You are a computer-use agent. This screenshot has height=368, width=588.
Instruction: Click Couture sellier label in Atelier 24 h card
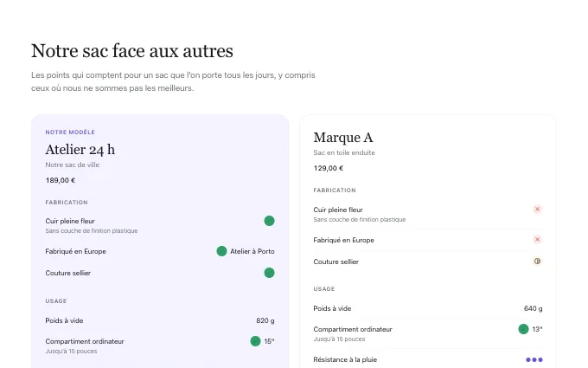[67, 273]
